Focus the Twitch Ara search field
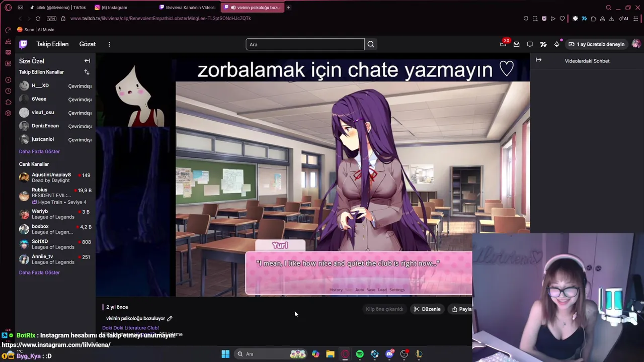This screenshot has height=362, width=644. [x=305, y=44]
